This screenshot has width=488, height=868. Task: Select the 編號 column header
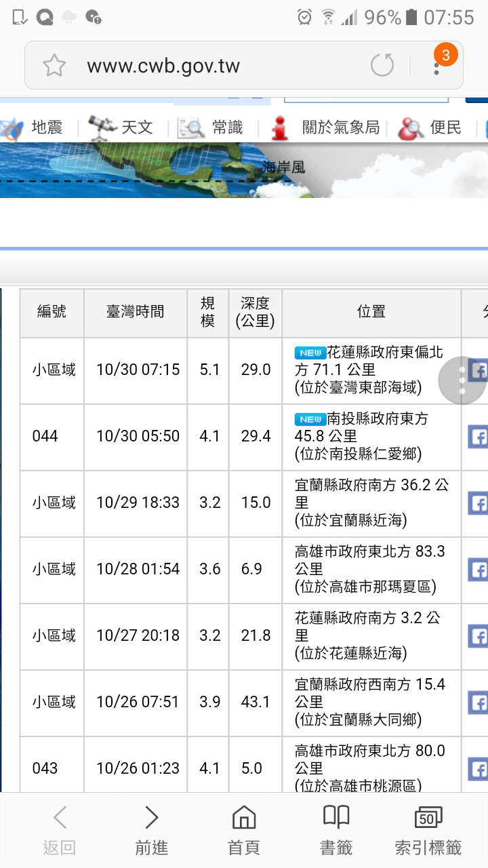coord(52,313)
